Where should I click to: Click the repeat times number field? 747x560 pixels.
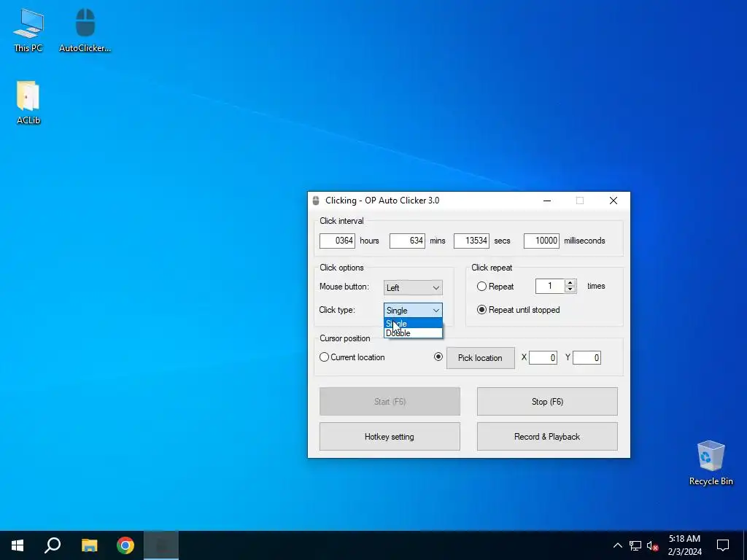click(550, 286)
